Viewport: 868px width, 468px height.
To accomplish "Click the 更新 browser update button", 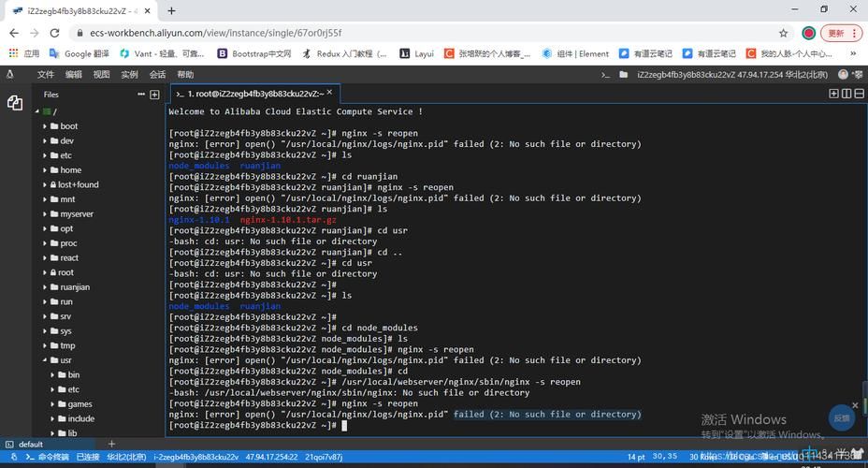I will 841,34.
